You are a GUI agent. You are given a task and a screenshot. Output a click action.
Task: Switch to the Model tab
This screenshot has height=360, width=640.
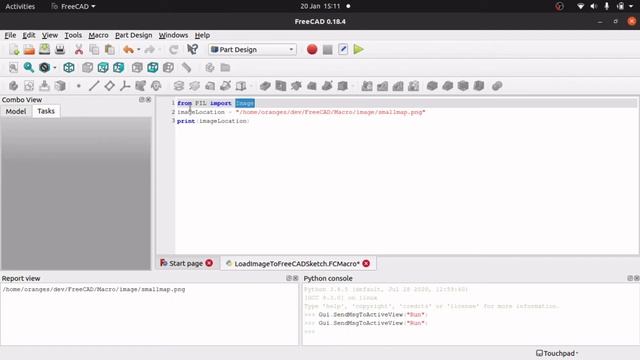click(x=16, y=111)
